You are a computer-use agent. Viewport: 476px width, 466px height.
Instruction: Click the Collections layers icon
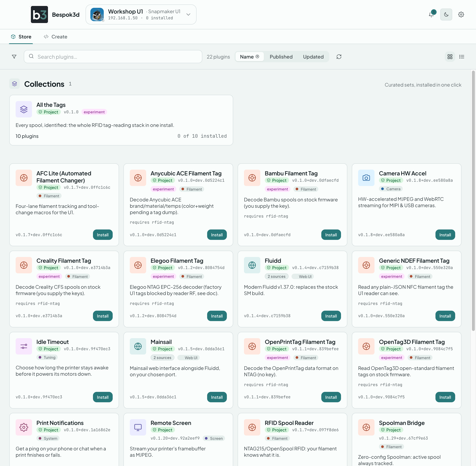[x=15, y=84]
